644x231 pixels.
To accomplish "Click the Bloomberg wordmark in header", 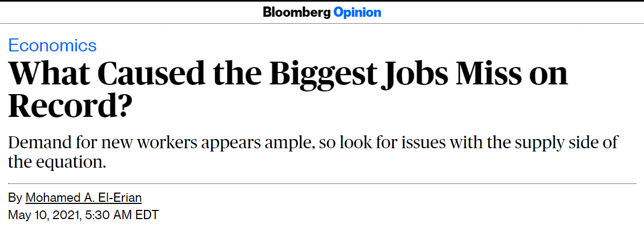I will click(296, 13).
